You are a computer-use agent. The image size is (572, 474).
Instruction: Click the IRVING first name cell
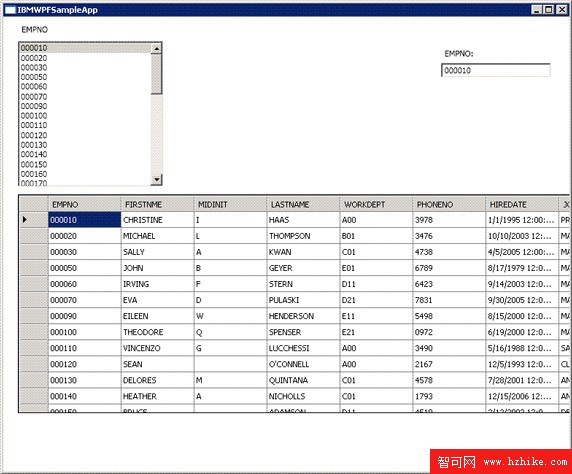tap(157, 284)
